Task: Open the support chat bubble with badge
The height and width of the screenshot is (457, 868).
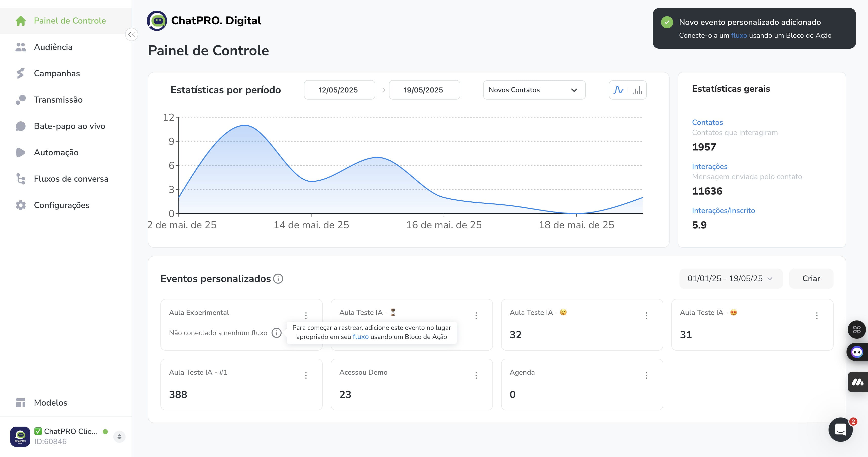Action: click(x=840, y=429)
